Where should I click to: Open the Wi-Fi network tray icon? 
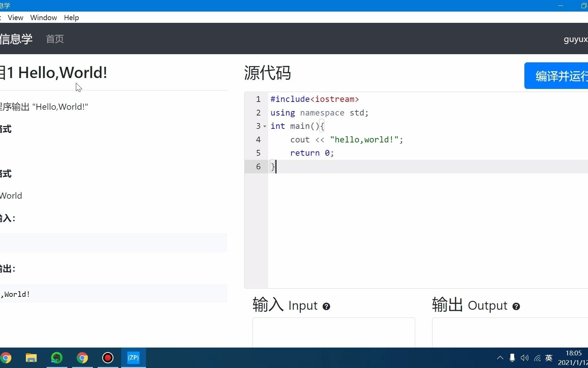(537, 358)
